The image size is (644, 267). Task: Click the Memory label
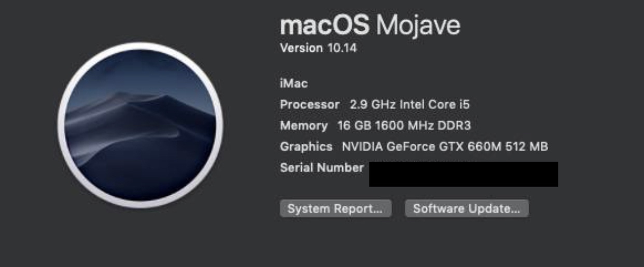pyautogui.click(x=304, y=126)
